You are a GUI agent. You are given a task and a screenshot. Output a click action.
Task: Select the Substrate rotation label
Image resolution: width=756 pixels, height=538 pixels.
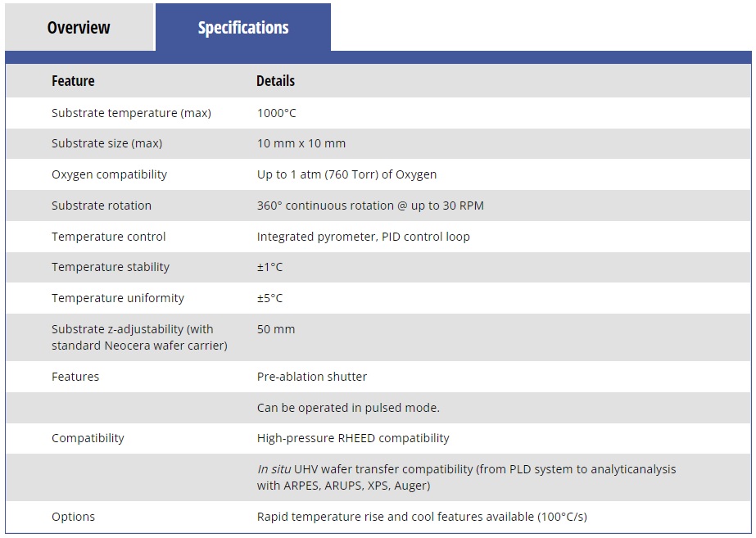pos(102,206)
